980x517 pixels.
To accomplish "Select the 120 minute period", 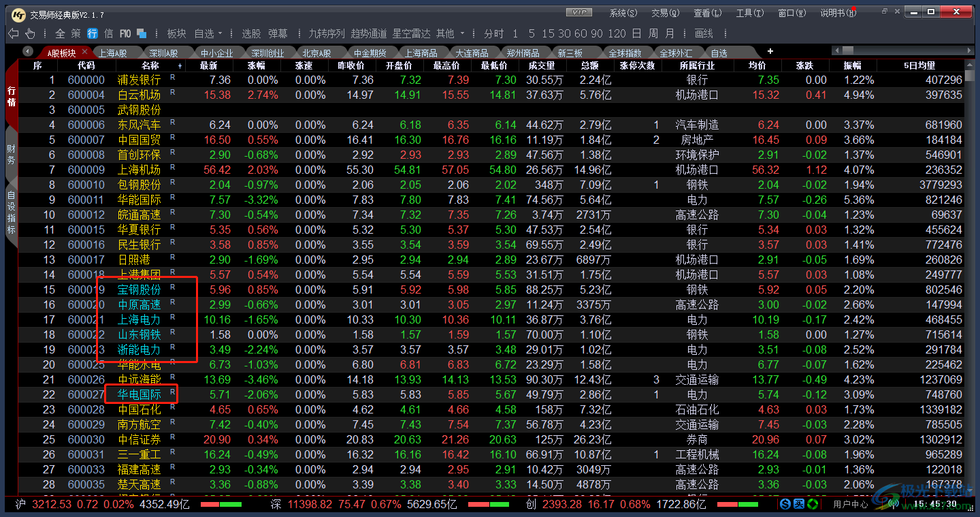I will [x=617, y=33].
